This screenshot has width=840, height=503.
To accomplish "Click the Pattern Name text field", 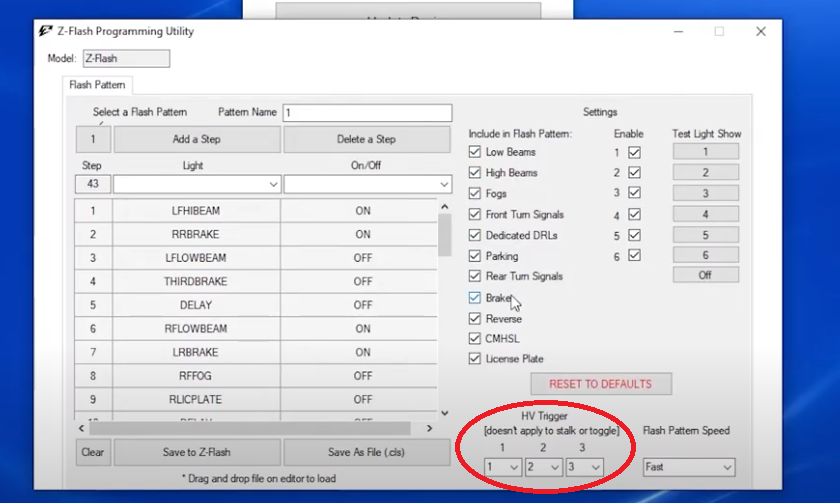I will coord(368,113).
